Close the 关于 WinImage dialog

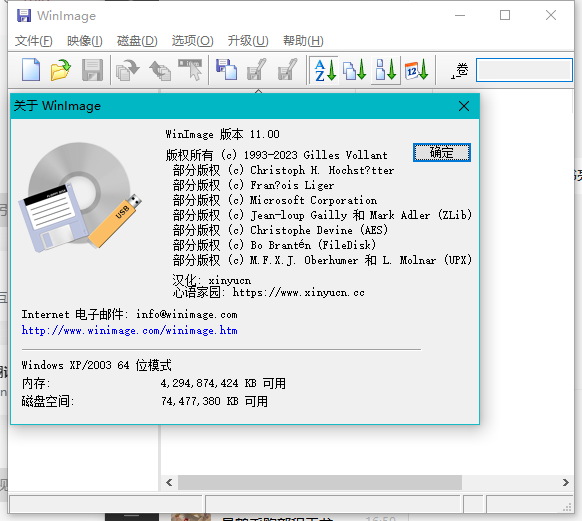tap(464, 106)
